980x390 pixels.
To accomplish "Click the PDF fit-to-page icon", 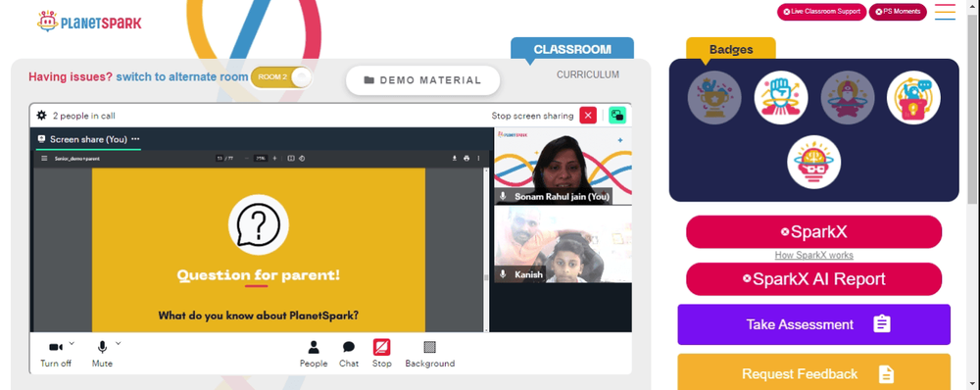I will [x=291, y=158].
